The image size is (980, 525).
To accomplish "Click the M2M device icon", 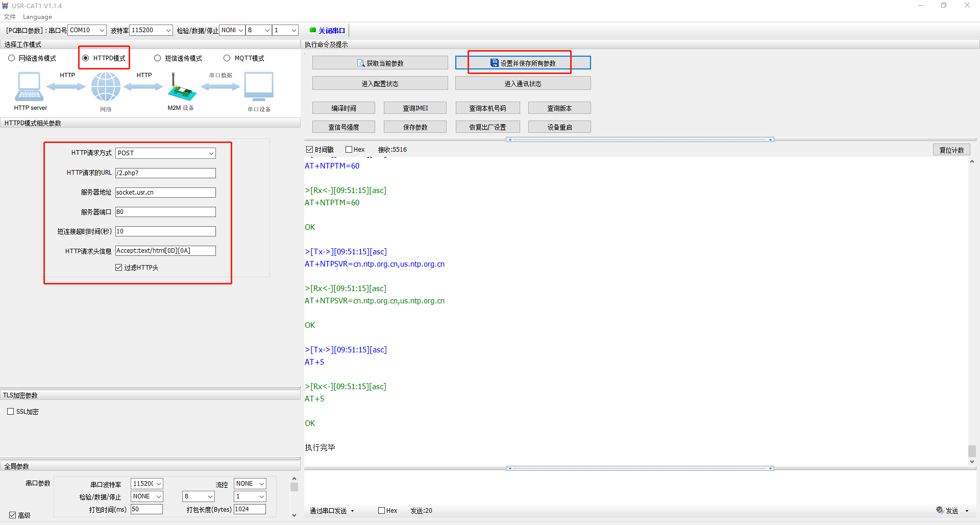I will pyautogui.click(x=182, y=88).
